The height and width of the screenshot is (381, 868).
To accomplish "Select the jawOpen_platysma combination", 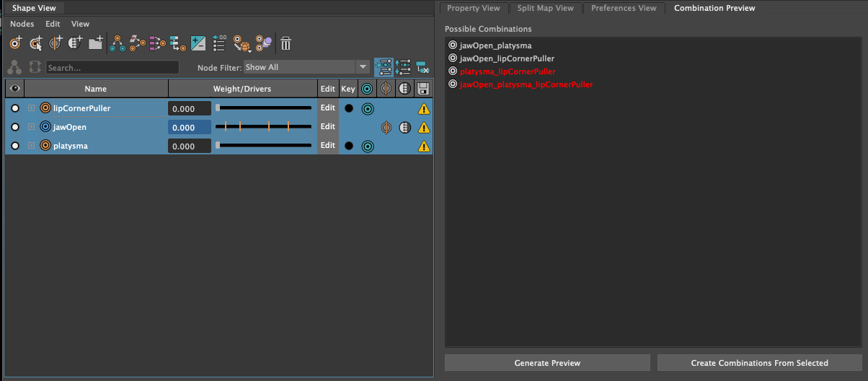I will [x=495, y=45].
